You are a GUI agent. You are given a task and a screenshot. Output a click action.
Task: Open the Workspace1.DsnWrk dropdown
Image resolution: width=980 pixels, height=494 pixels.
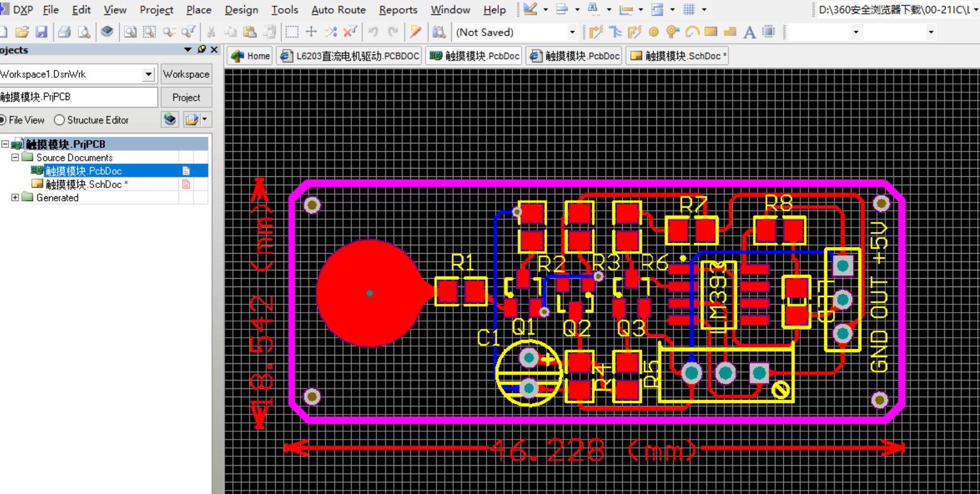pos(148,74)
